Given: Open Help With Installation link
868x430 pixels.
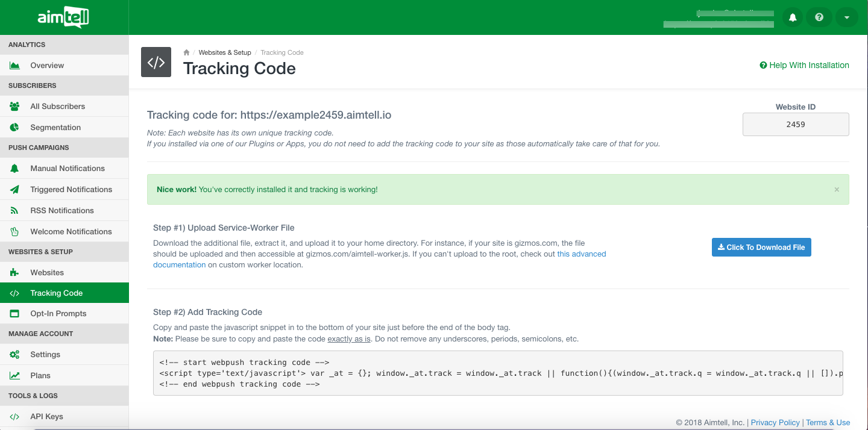Looking at the screenshot, I should coord(804,66).
